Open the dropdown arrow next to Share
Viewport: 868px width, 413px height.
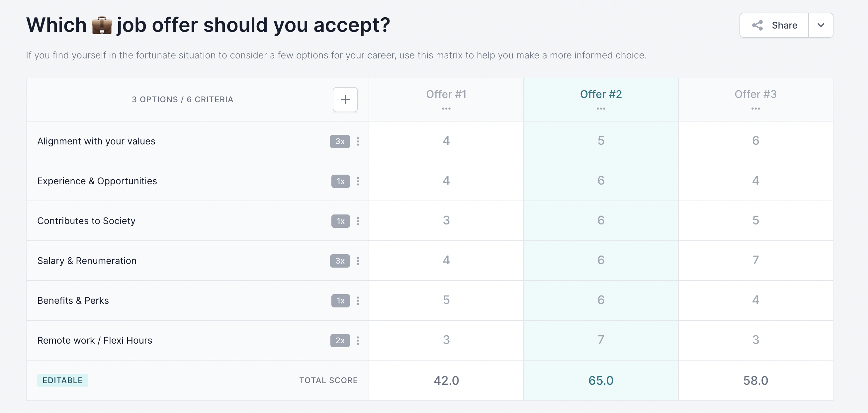821,25
